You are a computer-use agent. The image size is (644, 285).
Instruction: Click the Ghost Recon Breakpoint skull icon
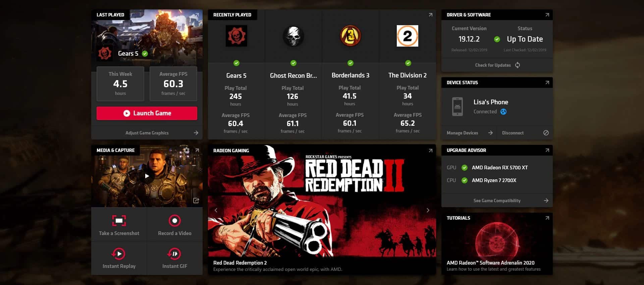coord(293,36)
